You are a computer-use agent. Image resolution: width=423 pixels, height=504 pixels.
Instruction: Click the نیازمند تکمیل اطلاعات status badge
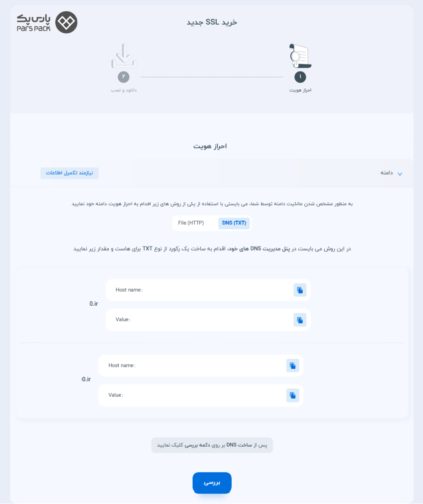[x=69, y=173]
